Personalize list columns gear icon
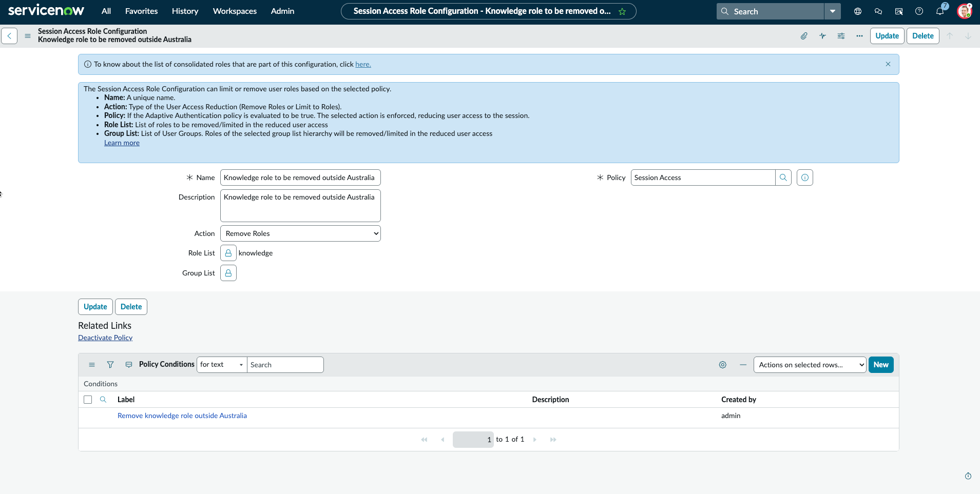980x494 pixels. [723, 365]
